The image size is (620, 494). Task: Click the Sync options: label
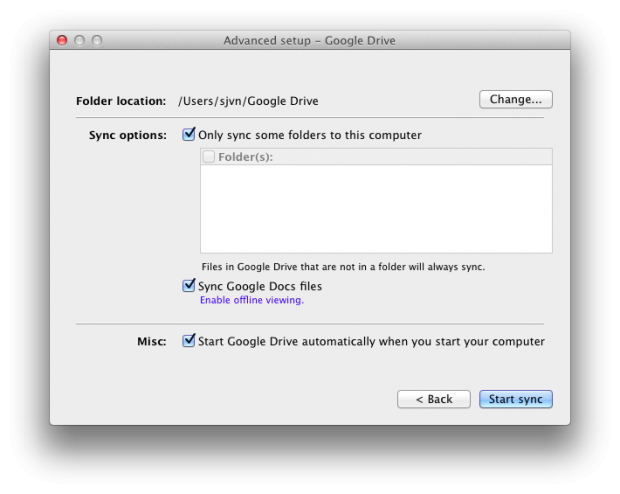pyautogui.click(x=128, y=135)
